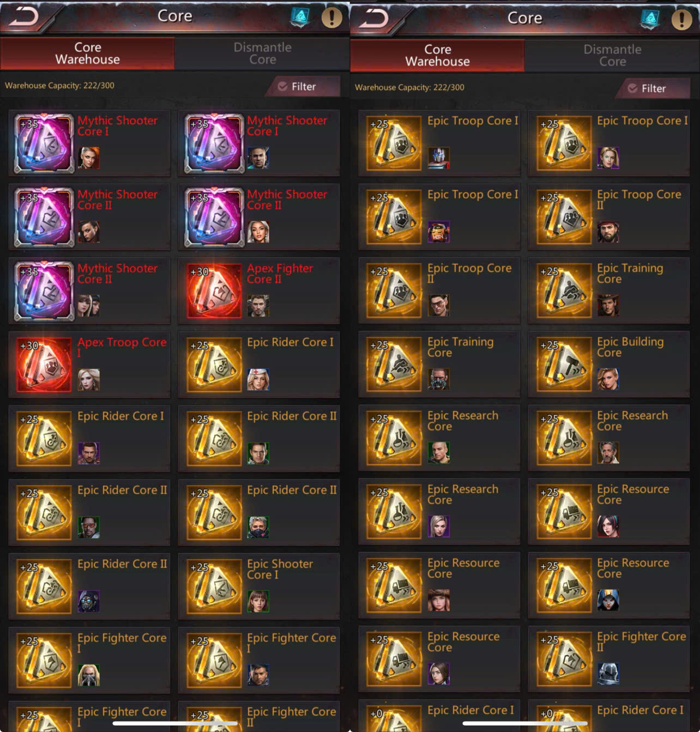Viewport: 700px width, 732px height.
Task: Tap the blue core shard icon in left header
Action: coord(300,17)
